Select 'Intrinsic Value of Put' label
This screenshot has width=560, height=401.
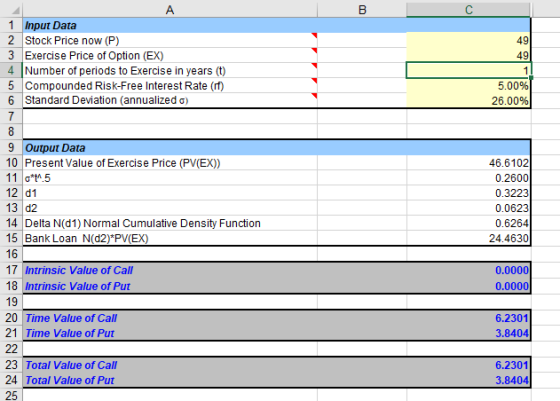coord(170,286)
